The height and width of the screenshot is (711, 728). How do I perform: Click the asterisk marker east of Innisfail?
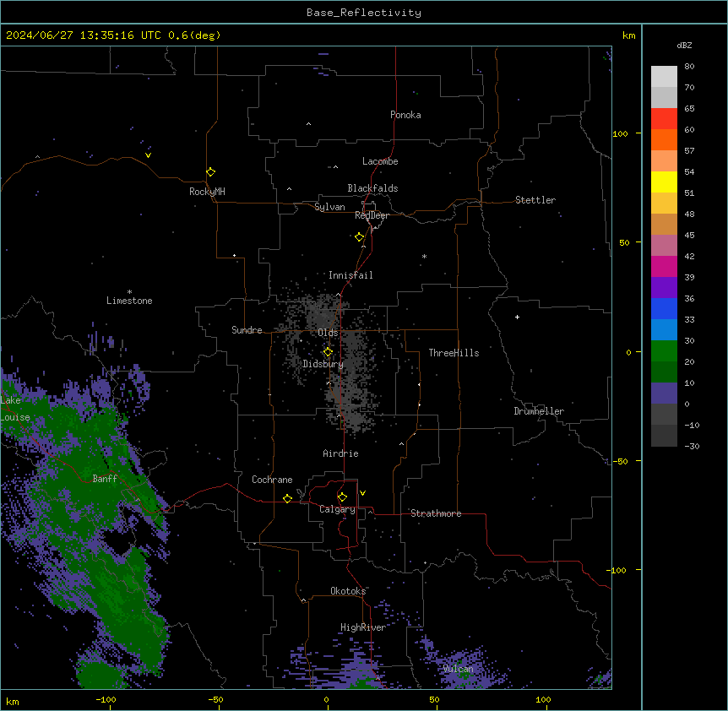click(424, 256)
